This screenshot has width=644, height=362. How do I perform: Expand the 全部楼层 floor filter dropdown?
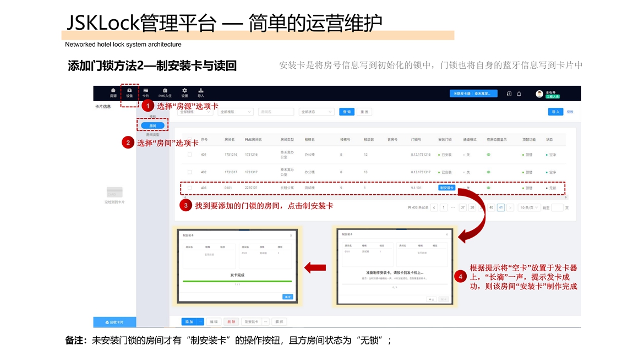coord(235,112)
